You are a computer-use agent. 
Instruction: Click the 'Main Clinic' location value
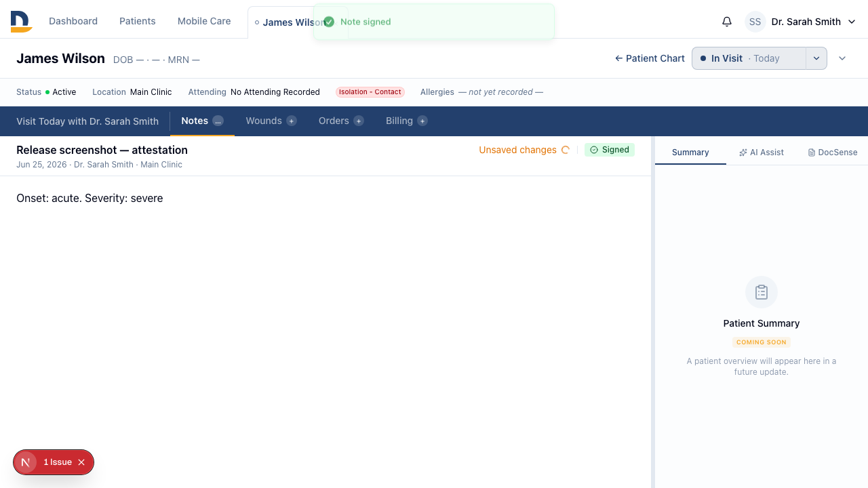pos(151,92)
